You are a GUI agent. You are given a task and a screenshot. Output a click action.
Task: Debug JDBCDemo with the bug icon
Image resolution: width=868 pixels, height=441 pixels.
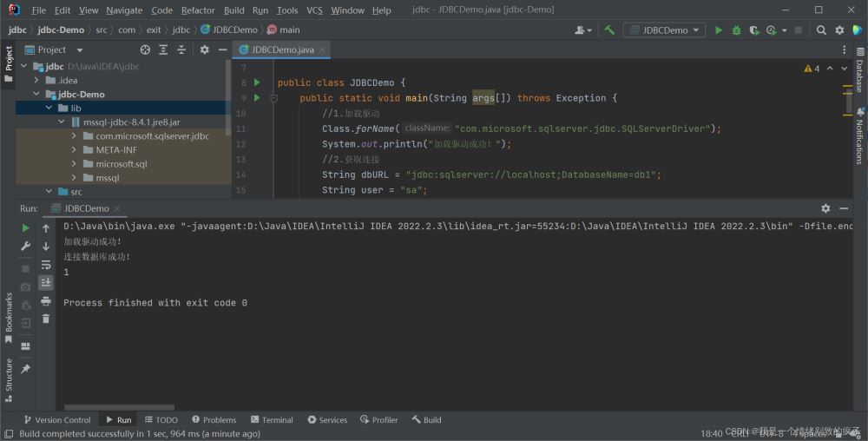pyautogui.click(x=736, y=30)
